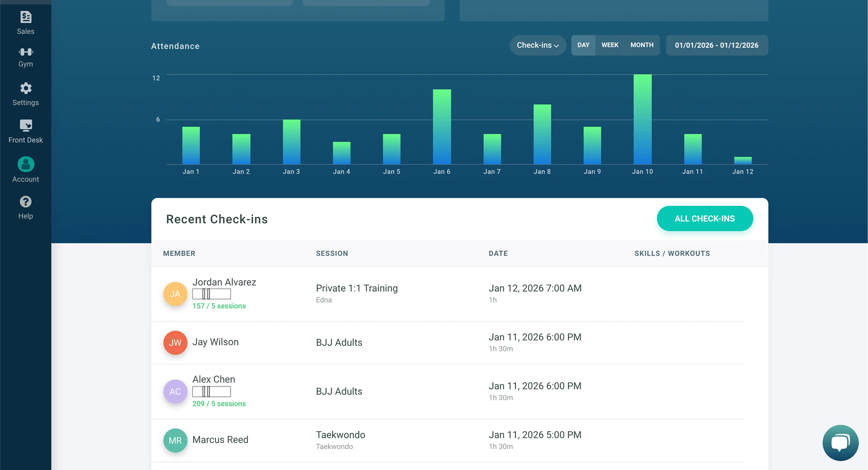Open the Front Desk monitor icon

tap(26, 125)
